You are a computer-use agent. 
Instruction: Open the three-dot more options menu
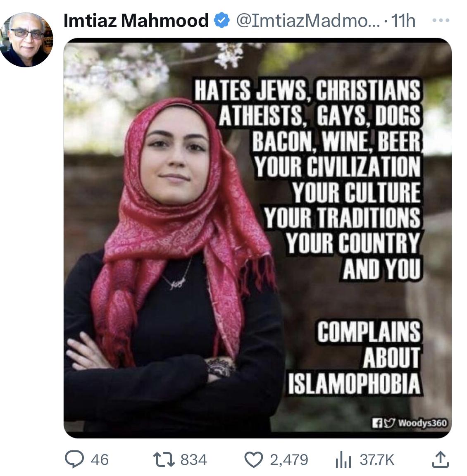(x=441, y=20)
